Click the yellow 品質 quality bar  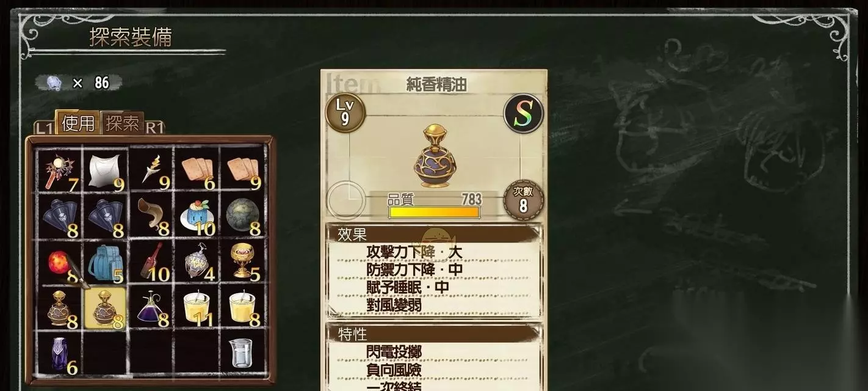(x=435, y=212)
